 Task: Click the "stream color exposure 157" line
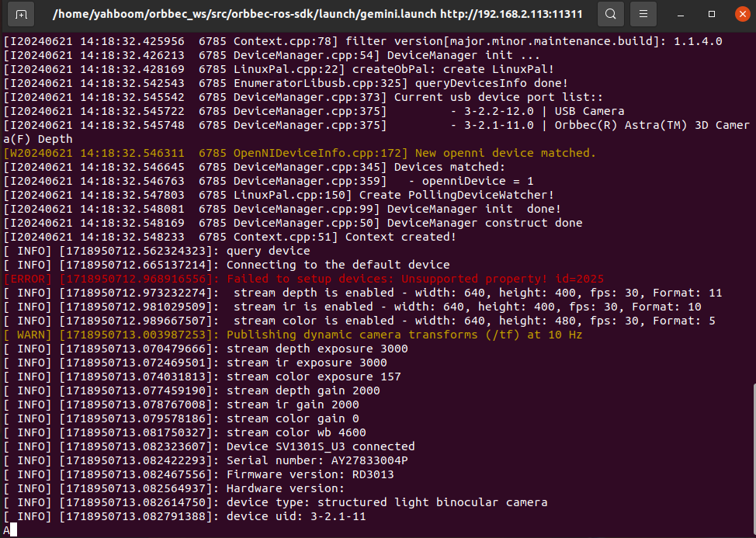(203, 377)
